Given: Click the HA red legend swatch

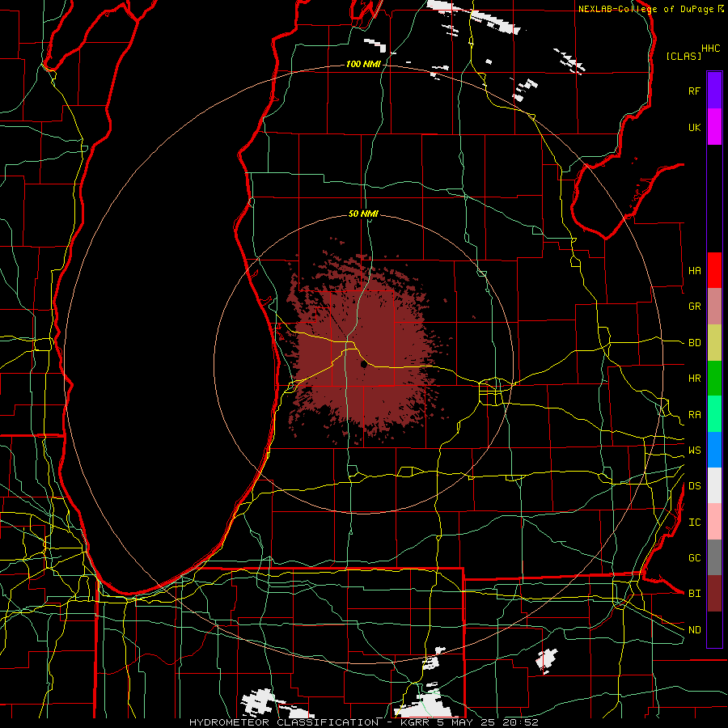Looking at the screenshot, I should pos(714,270).
